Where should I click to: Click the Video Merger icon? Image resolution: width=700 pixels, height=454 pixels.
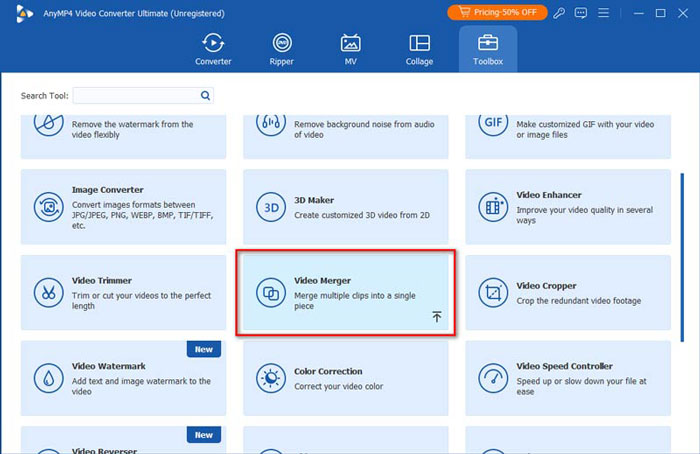[271, 292]
